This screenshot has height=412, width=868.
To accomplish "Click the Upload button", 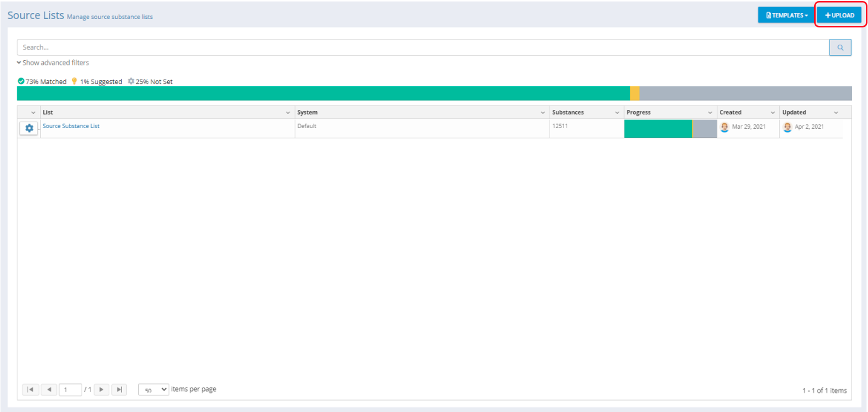I will click(x=840, y=15).
